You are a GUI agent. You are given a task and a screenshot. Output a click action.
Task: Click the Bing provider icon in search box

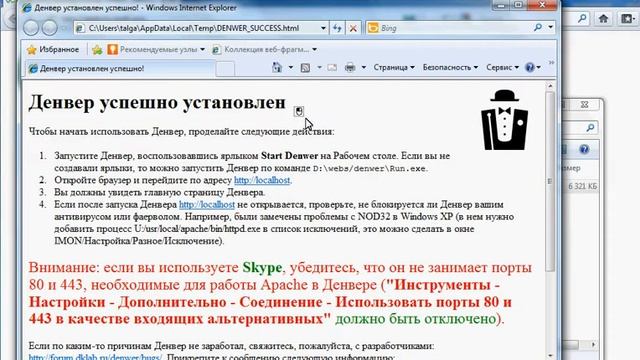coord(373,28)
